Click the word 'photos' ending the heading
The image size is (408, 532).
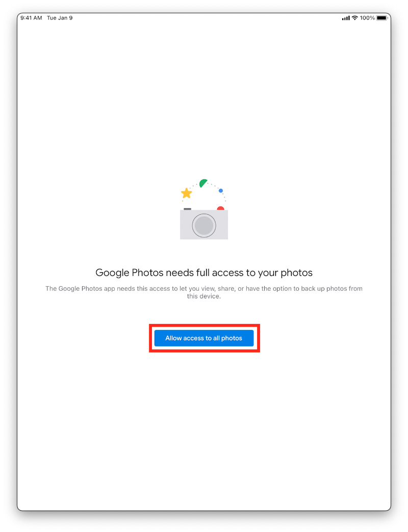(x=297, y=273)
